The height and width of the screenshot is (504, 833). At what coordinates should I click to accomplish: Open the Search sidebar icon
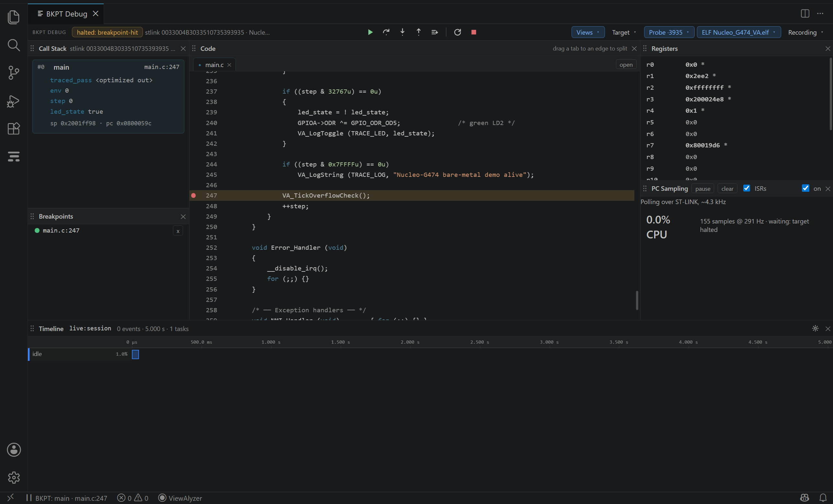point(14,45)
